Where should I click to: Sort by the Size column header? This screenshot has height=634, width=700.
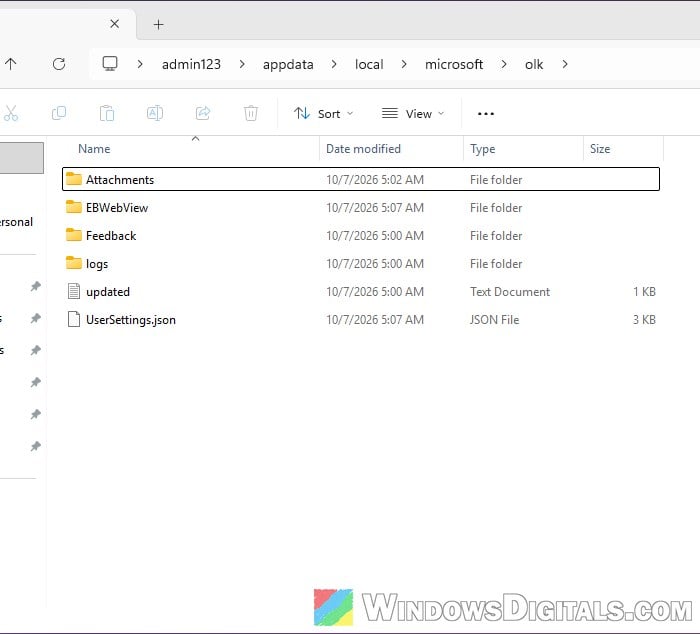coord(600,149)
